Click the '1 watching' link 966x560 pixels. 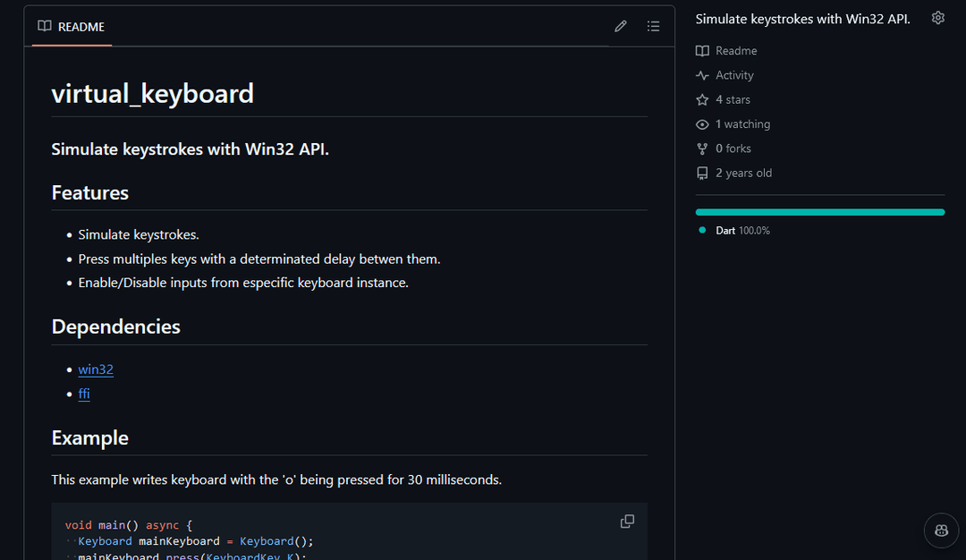(740, 123)
